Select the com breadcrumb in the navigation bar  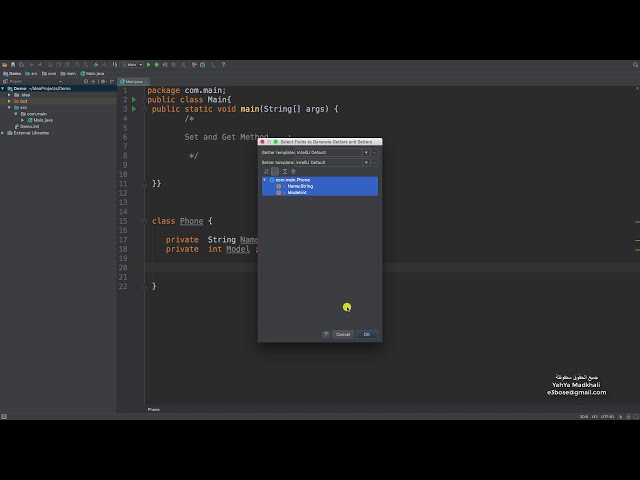coord(49,73)
